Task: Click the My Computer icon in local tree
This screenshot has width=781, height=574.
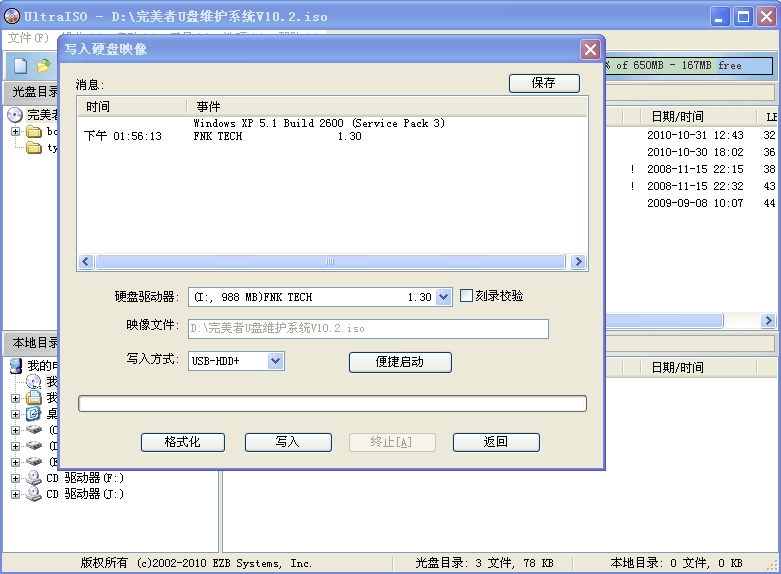Action: pos(16,366)
